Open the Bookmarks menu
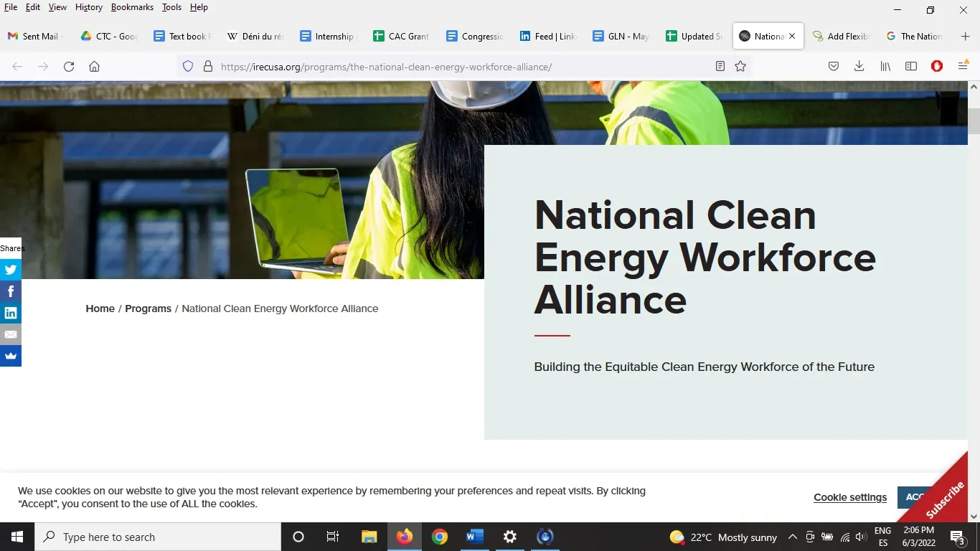The height and width of the screenshot is (551, 980). (132, 7)
